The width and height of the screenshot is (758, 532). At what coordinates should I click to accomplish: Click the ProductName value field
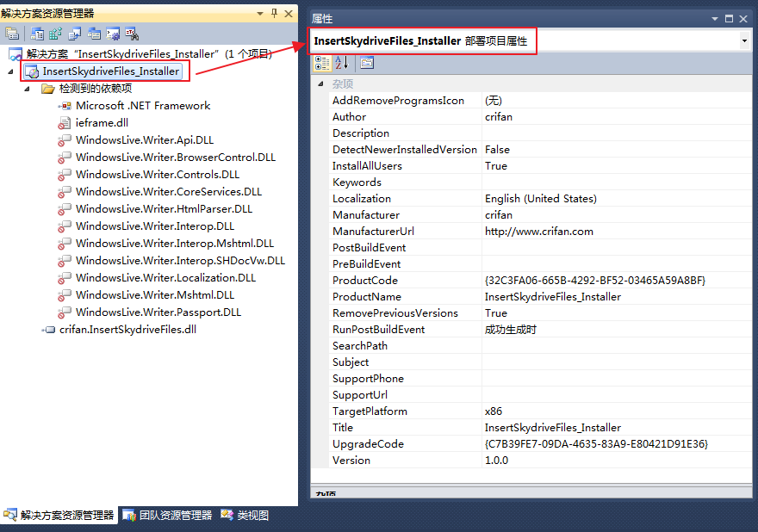click(617, 297)
